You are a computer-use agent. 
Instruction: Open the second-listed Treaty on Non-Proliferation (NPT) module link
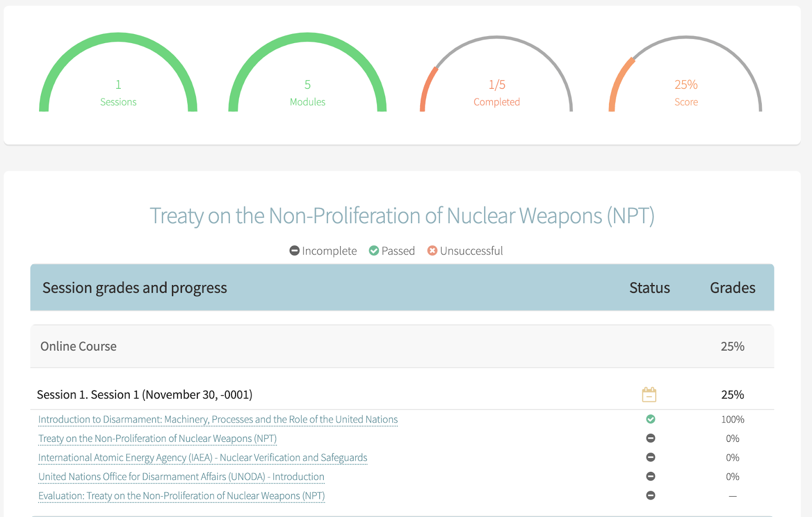(x=157, y=438)
